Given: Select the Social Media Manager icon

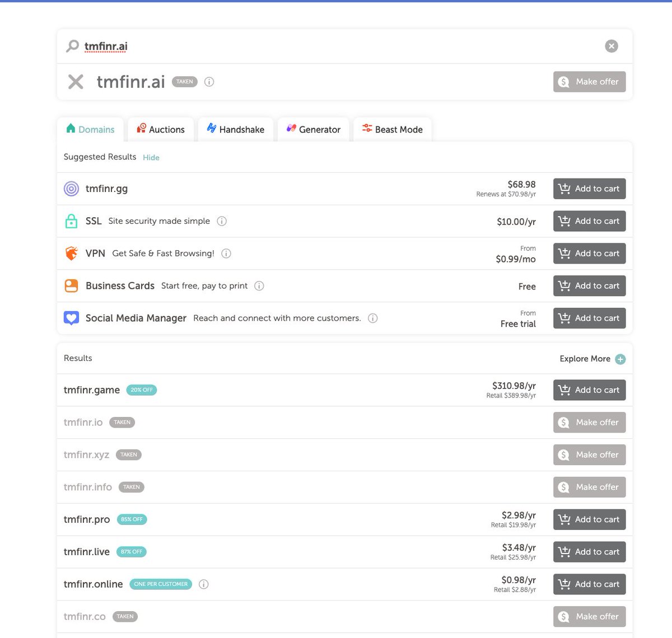Looking at the screenshot, I should pyautogui.click(x=72, y=318).
